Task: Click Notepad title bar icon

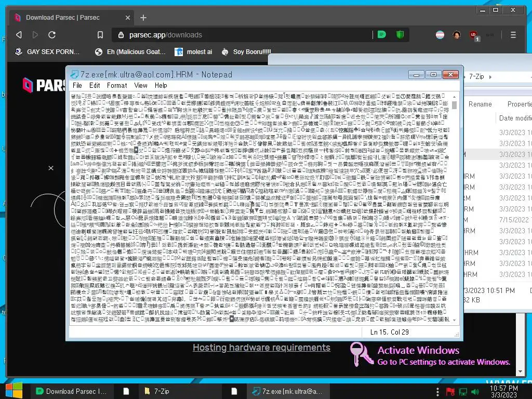Action: pos(74,74)
